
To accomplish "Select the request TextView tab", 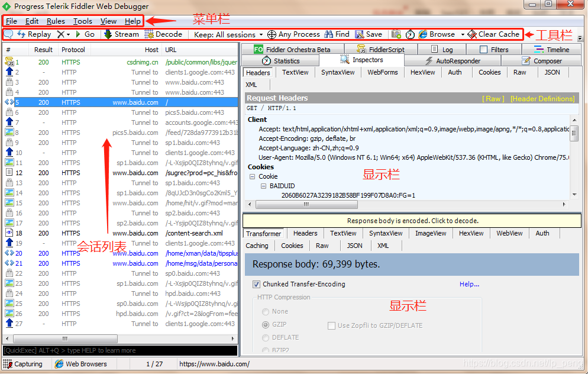I will tap(295, 72).
